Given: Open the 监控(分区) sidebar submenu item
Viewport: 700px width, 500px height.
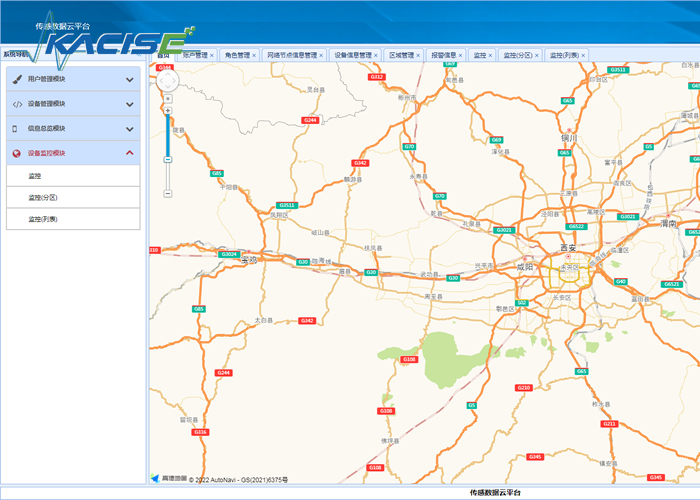Looking at the screenshot, I should [73, 197].
